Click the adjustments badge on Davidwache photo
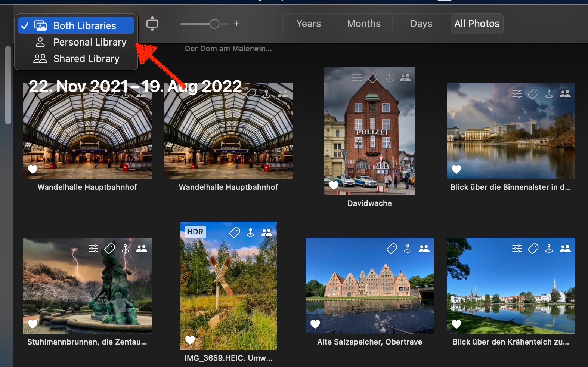 [x=357, y=78]
